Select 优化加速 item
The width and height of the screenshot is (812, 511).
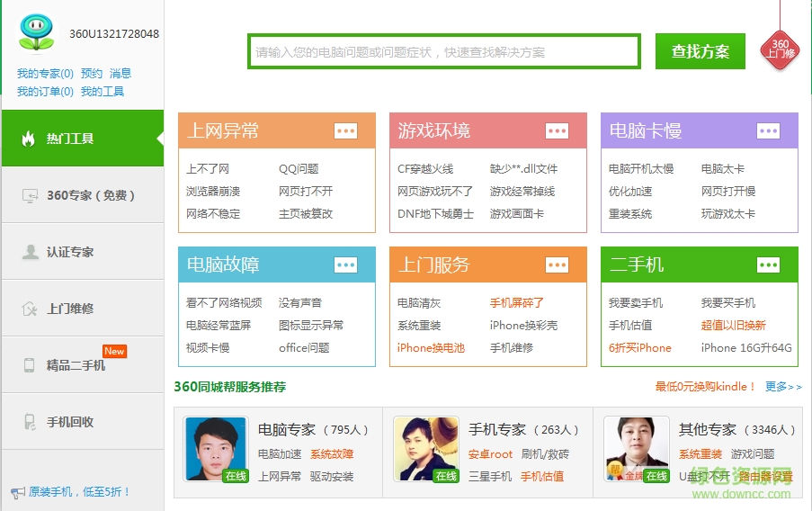pos(630,192)
